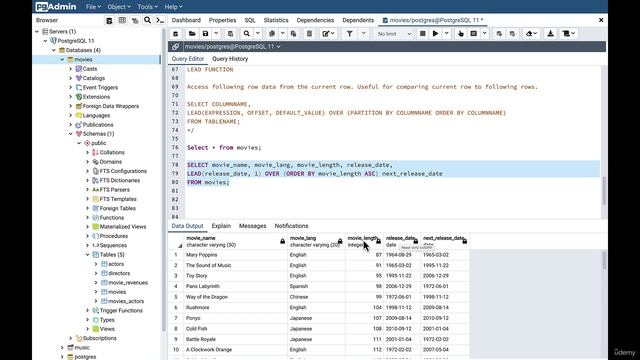This screenshot has height=360, width=640.
Task: Open the Clear eraser dropdown
Action: click(x=531, y=34)
